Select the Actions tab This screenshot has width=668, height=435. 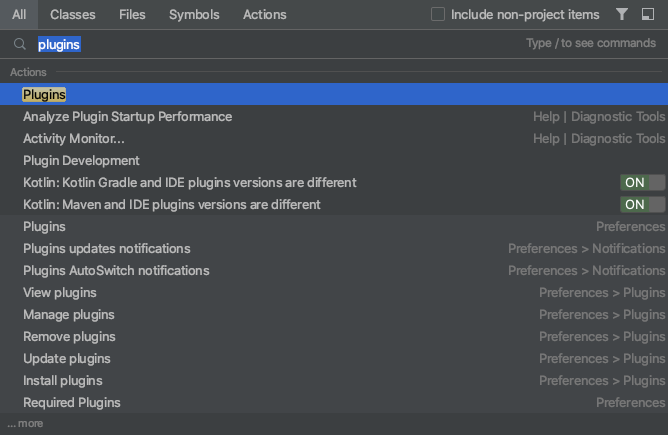click(264, 15)
